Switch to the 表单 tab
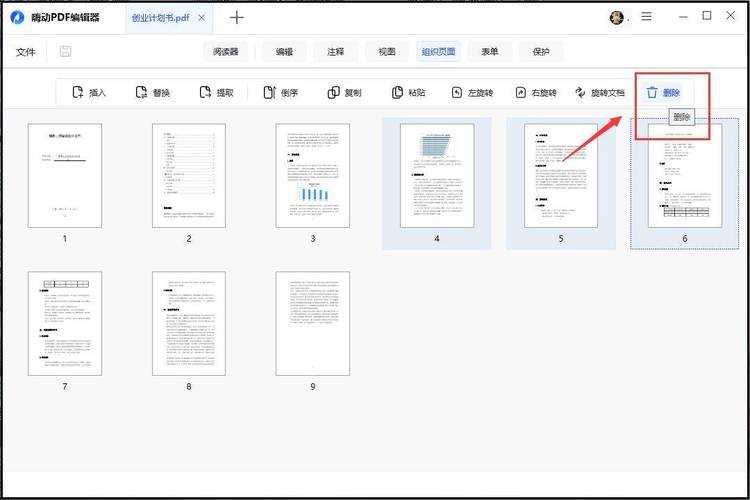750x500 pixels. pos(490,52)
